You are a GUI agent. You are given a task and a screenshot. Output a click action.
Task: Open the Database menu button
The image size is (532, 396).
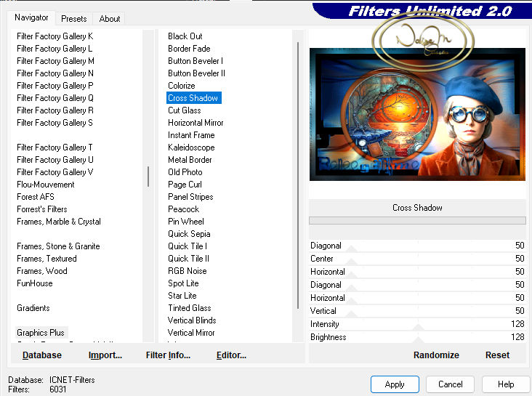(x=42, y=355)
